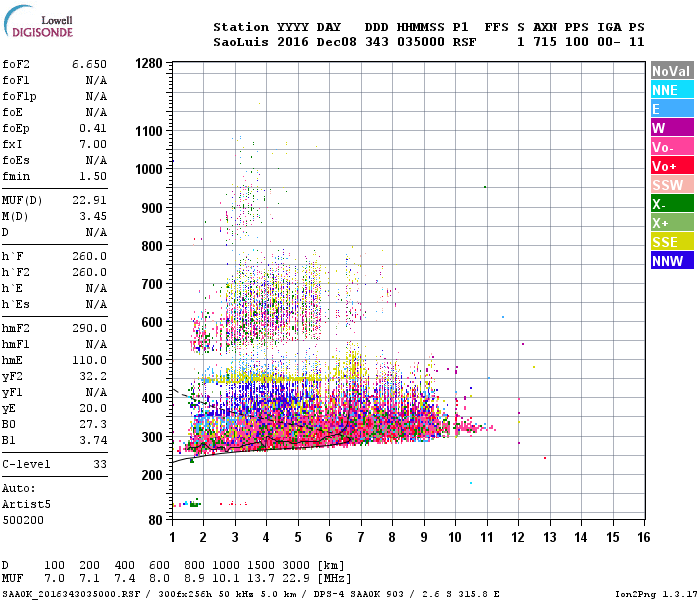The width and height of the screenshot is (700, 600).
Task: Click the hmF2 value 290.0
Action: (89, 329)
